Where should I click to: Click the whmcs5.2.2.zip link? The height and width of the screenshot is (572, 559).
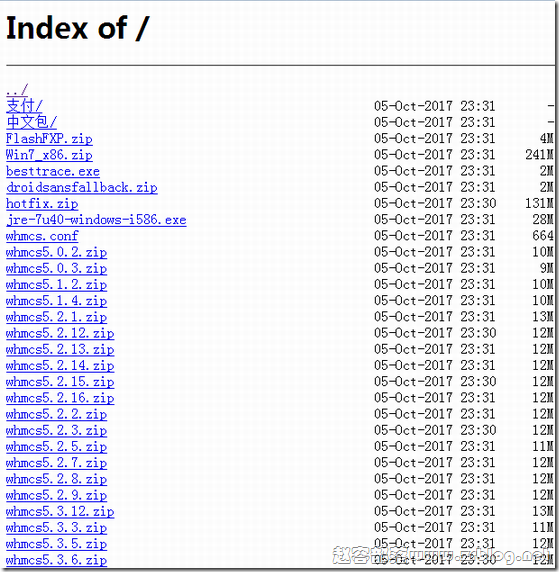coord(57,414)
